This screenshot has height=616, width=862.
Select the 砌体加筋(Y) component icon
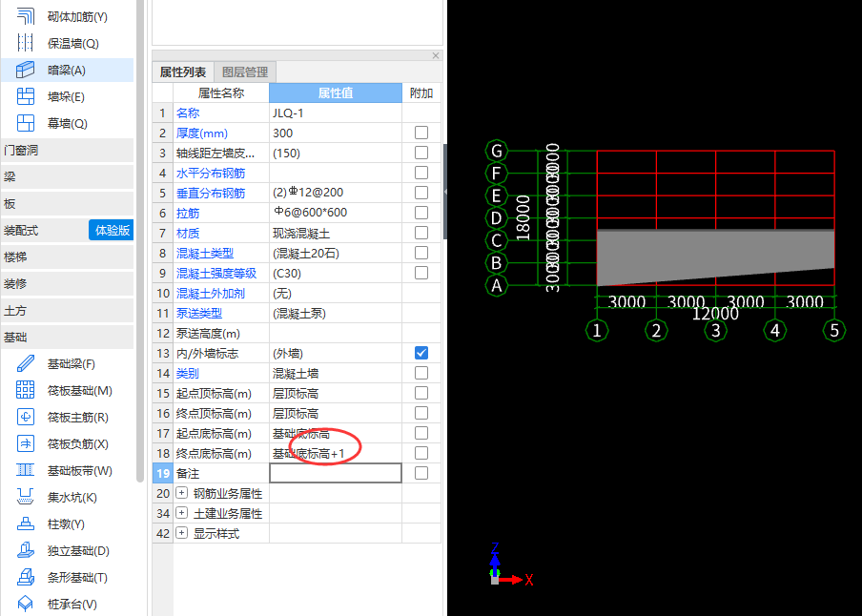click(x=26, y=16)
